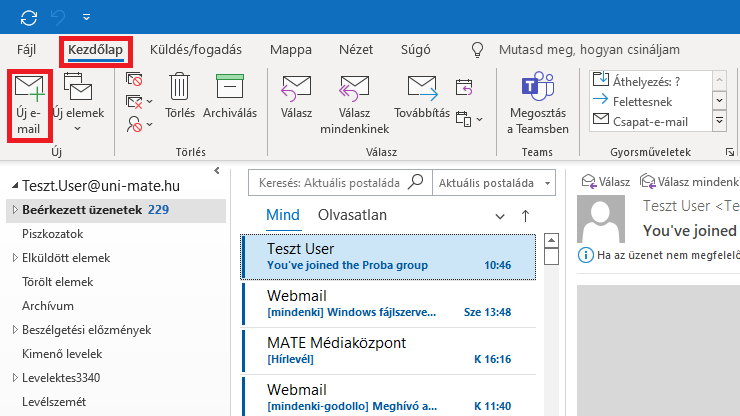740x416 pixels.
Task: Click Válasz mindenkinek reply-all icon
Action: [353, 88]
